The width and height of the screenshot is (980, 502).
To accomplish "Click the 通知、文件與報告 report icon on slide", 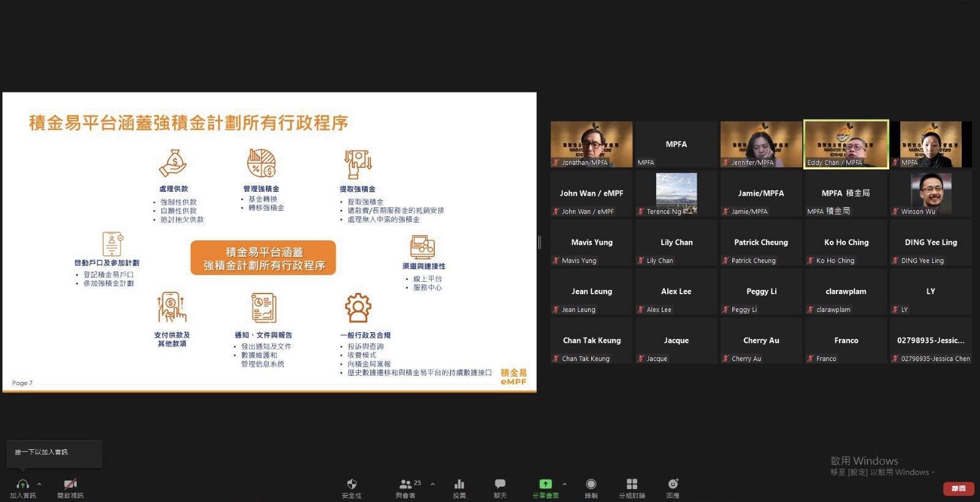I will (264, 308).
